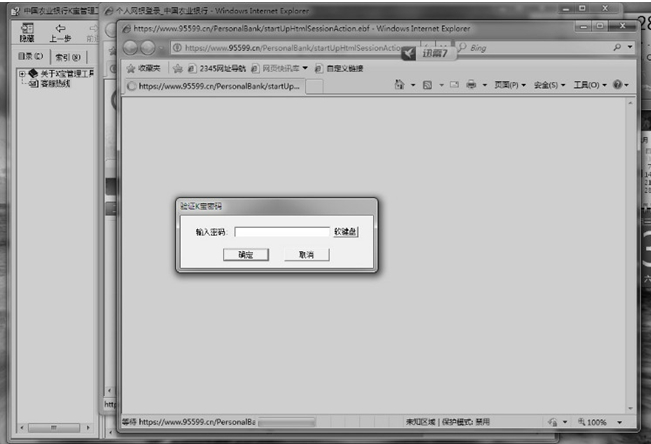Expand the 关于K宝管理工具 tree node
This screenshot has width=651, height=444.
22,74
